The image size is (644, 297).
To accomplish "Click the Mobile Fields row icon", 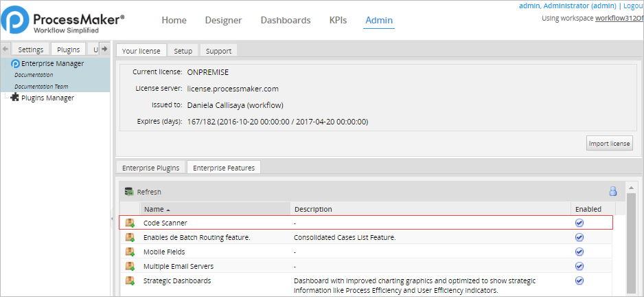I will click(130, 252).
